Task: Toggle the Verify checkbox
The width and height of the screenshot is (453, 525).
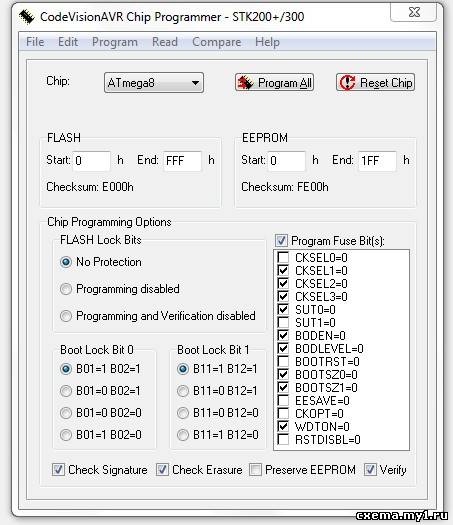Action: (x=370, y=469)
